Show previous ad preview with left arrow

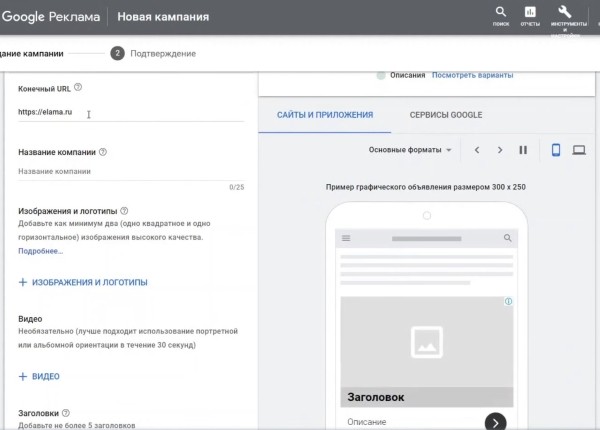point(477,150)
